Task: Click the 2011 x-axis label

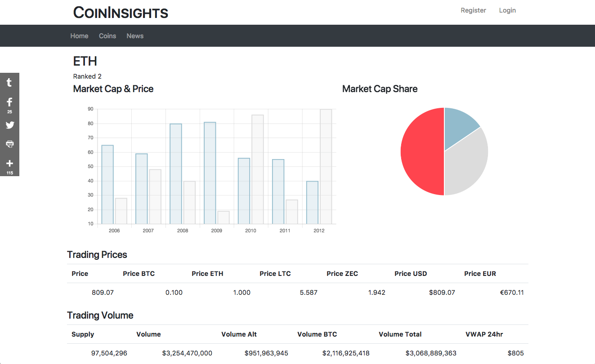Action: coord(285,231)
